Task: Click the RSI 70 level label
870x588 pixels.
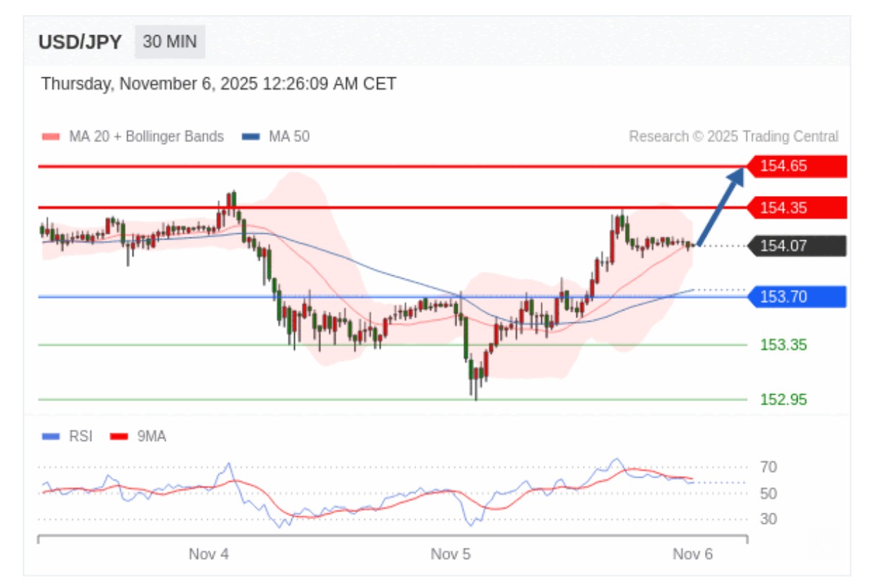Action: [x=768, y=467]
